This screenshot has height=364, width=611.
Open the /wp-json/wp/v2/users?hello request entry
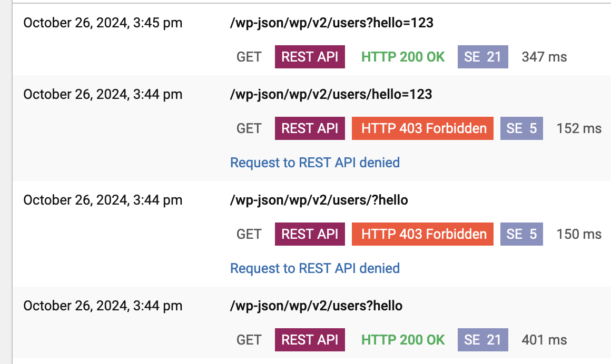[317, 306]
